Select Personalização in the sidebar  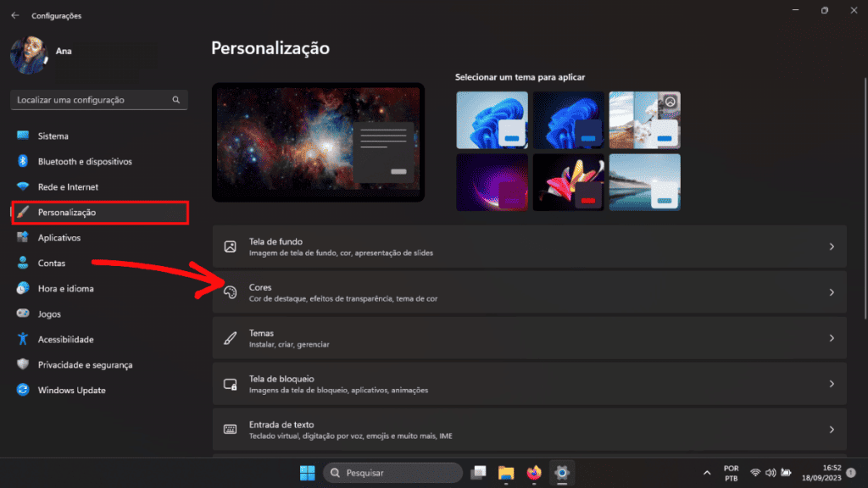[100, 213]
